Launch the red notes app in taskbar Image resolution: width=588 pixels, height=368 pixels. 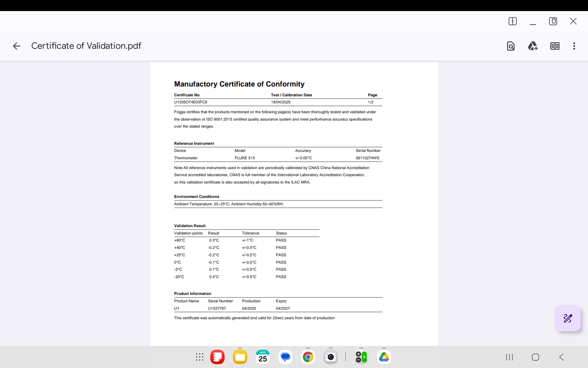click(217, 357)
